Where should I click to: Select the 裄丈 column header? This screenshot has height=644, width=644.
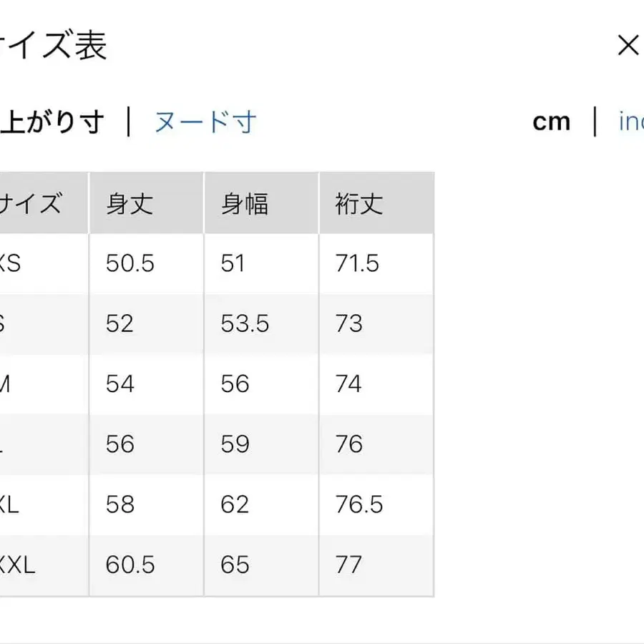click(x=358, y=203)
